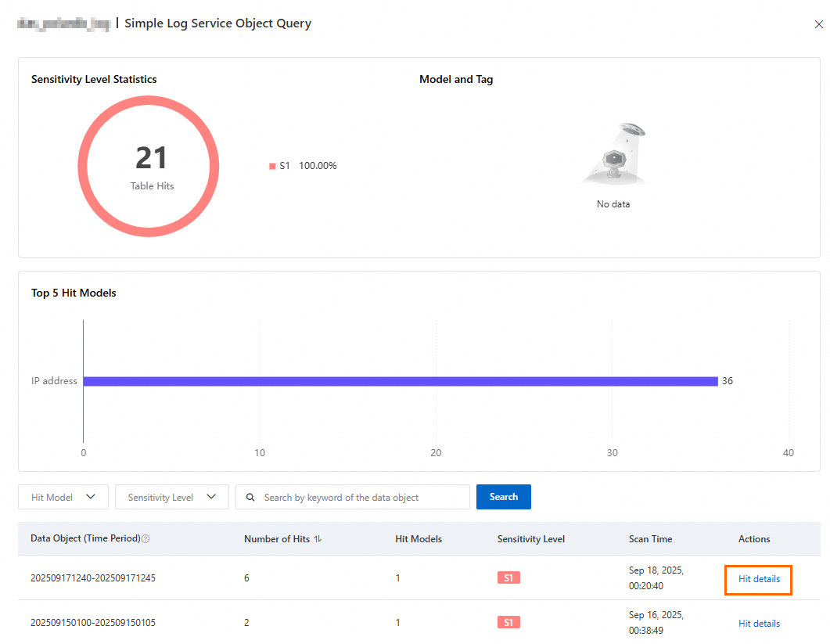Click the help icon beside Data Object column
830x644 pixels.
pyautogui.click(x=146, y=539)
